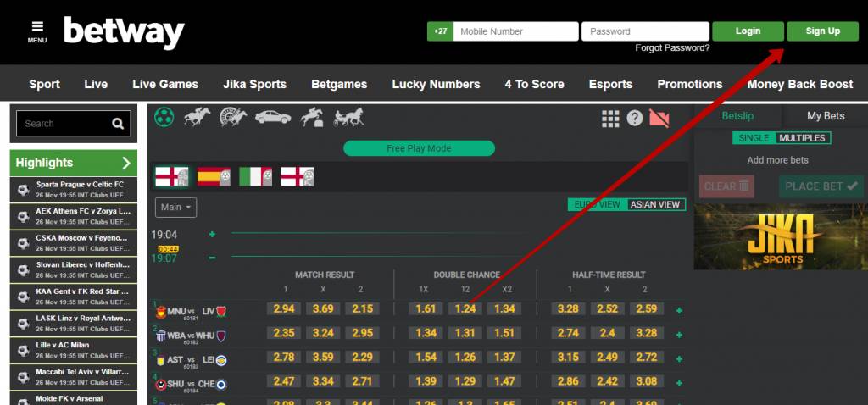Viewport: 868px width, 405px height.
Task: Switch to the My Bets tab
Action: click(826, 115)
